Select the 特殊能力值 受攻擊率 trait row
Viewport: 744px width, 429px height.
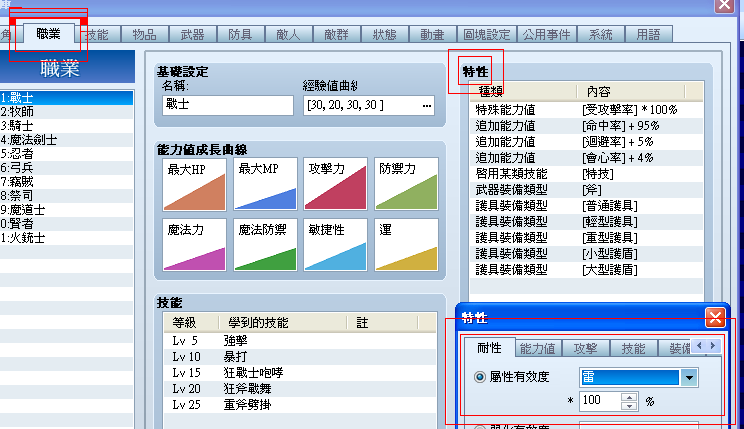(586, 110)
